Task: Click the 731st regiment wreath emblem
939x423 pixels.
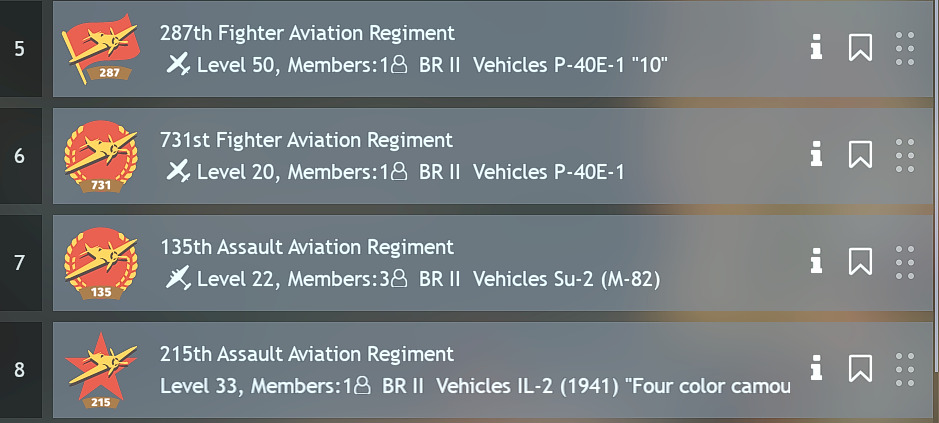Action: pos(101,156)
